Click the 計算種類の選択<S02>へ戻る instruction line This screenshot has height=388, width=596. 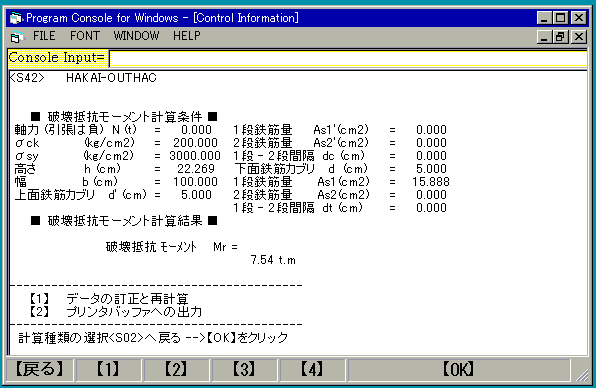(x=153, y=337)
